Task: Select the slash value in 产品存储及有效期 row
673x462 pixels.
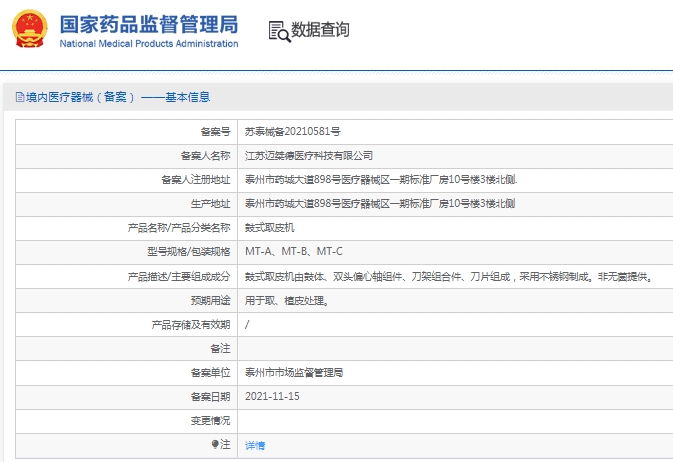Action: point(247,325)
